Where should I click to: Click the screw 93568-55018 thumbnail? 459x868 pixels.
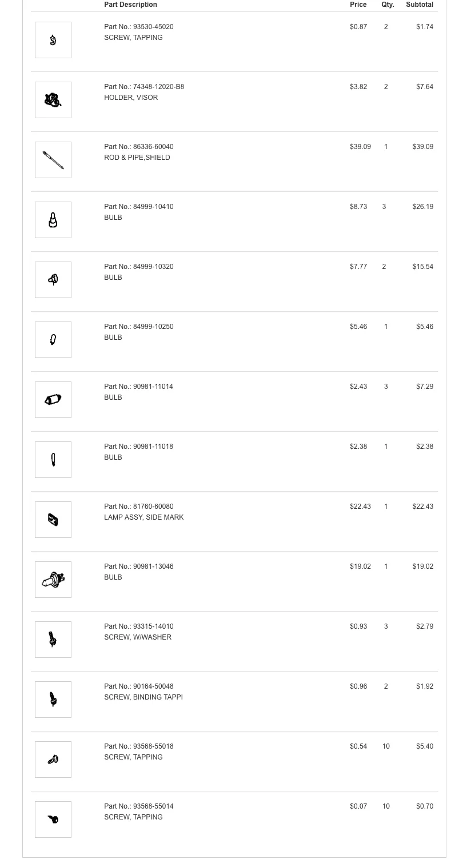pyautogui.click(x=53, y=759)
